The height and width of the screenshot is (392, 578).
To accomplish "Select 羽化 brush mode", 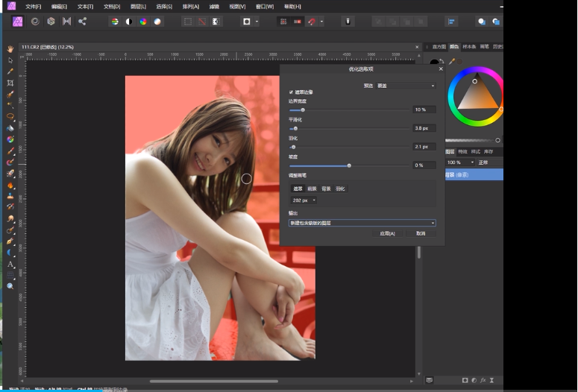I will click(x=340, y=189).
